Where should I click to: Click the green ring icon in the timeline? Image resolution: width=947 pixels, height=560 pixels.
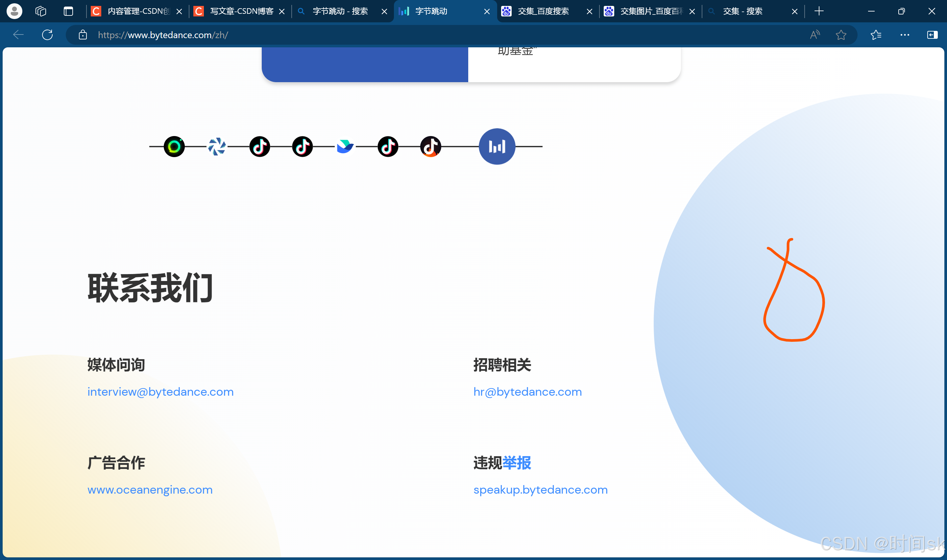coord(174,147)
